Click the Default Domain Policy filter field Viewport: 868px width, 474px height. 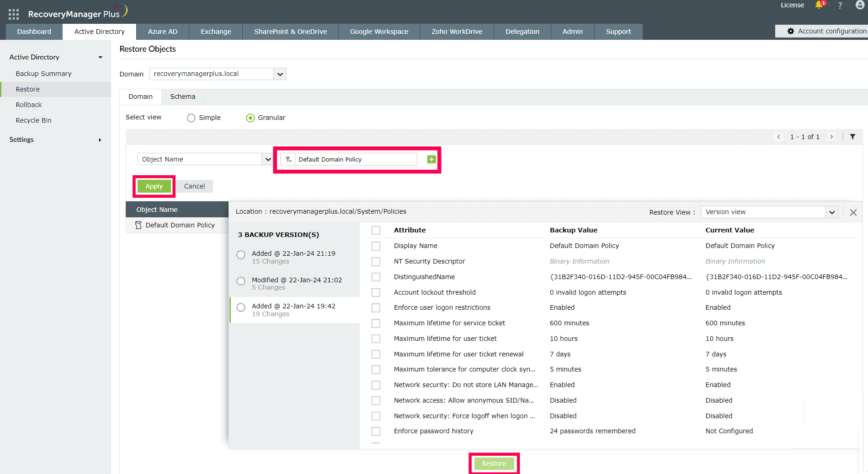(x=356, y=159)
